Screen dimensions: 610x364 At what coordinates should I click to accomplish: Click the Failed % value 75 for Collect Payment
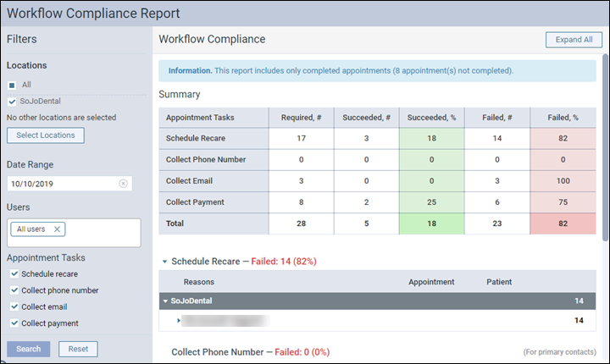tap(563, 202)
